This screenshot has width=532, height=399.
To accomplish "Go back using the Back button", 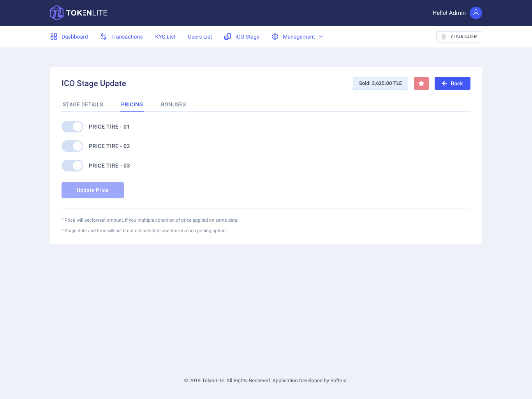I will click(452, 83).
